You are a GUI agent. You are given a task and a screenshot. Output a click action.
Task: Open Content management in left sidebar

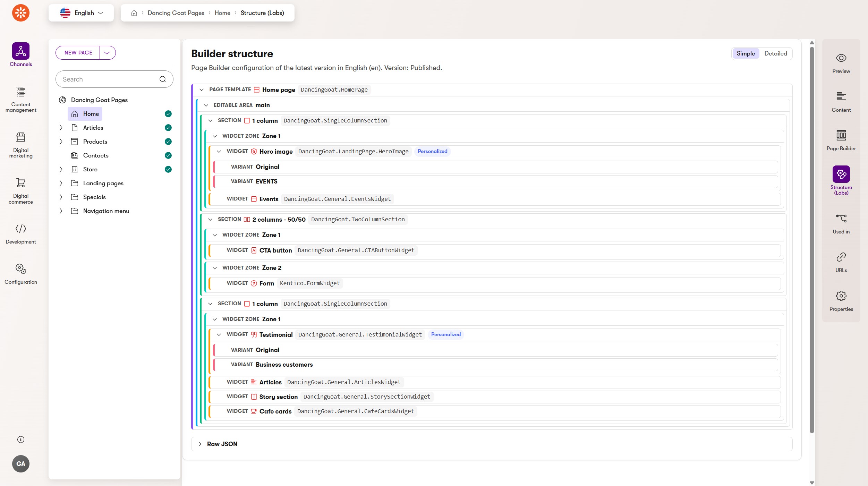(21, 99)
